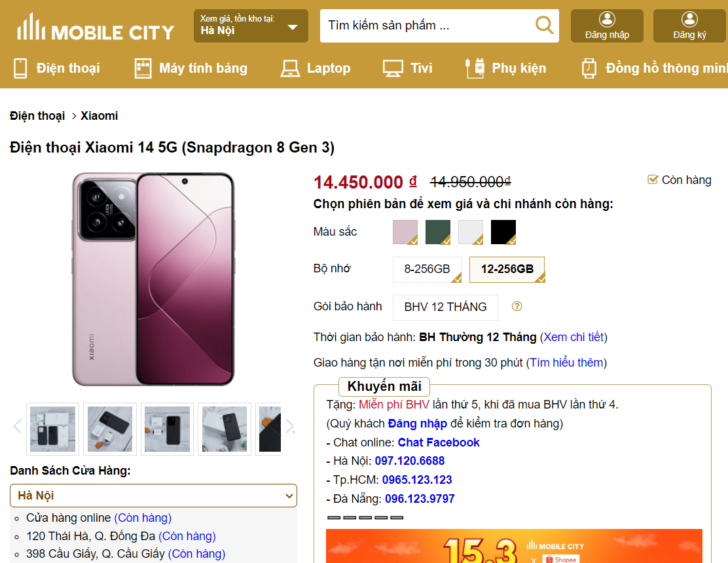Click the search magnifier icon
Viewport: 728px width, 563px height.
[544, 26]
